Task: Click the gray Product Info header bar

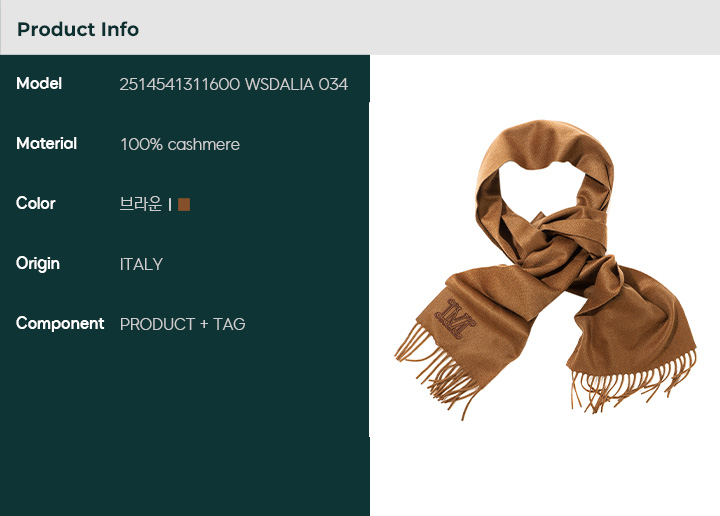Action: point(360,28)
